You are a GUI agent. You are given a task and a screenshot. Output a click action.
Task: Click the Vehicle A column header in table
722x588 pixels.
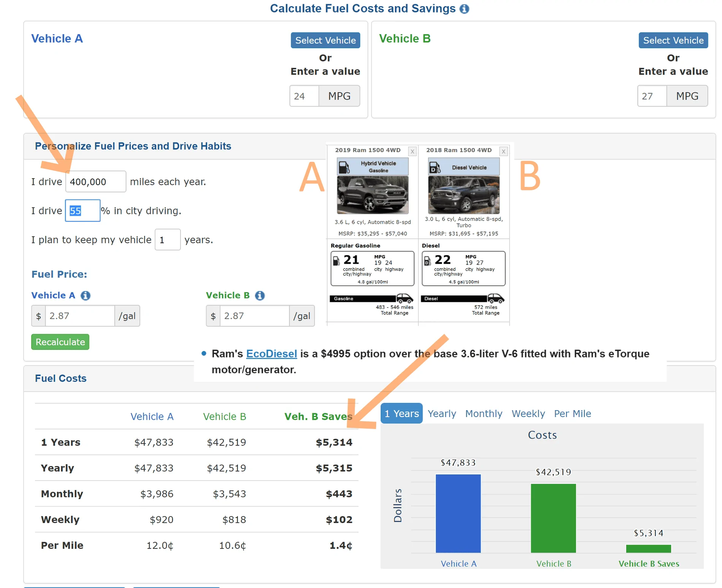click(152, 416)
